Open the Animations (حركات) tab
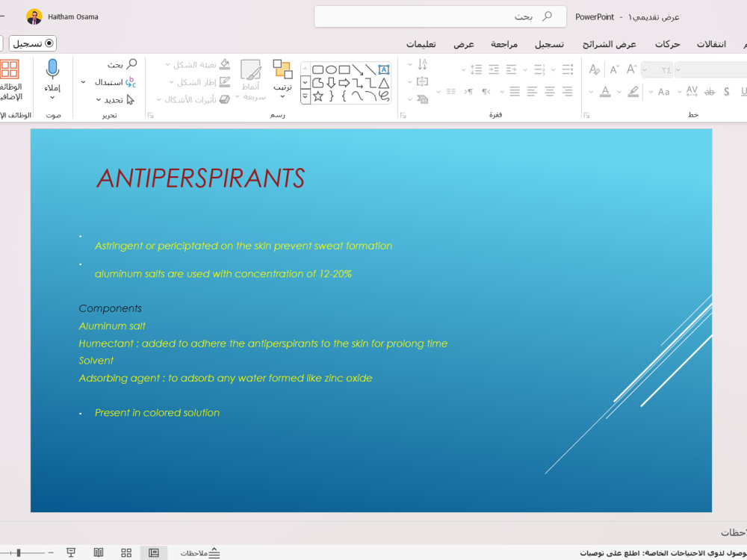Image resolution: width=747 pixels, height=560 pixels. [667, 44]
